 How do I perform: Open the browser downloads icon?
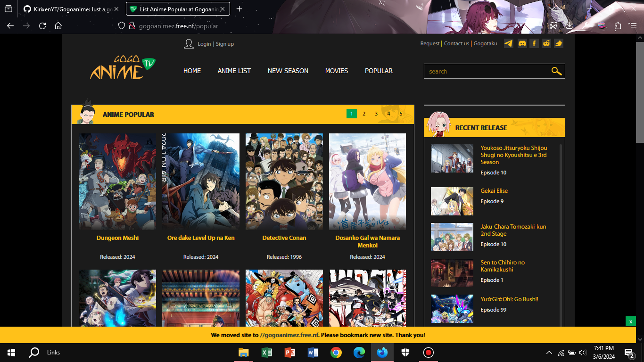point(570,26)
